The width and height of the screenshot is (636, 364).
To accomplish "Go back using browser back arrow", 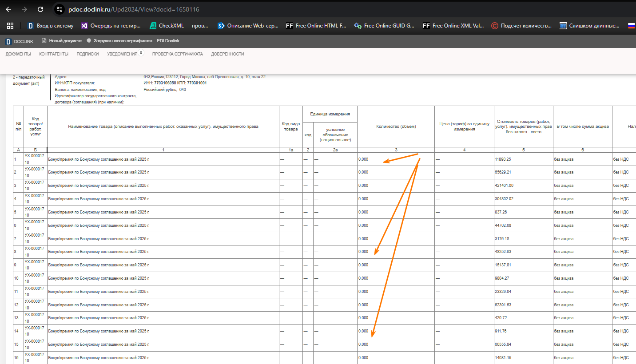I will (8, 9).
